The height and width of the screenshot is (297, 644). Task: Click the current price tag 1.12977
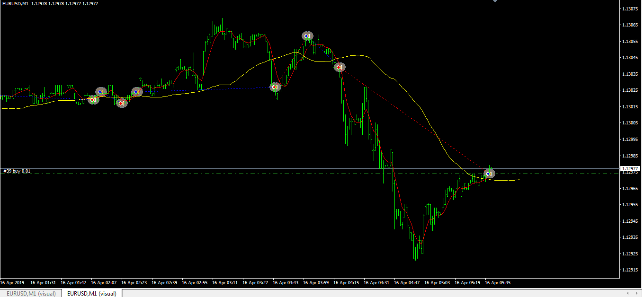[630, 168]
